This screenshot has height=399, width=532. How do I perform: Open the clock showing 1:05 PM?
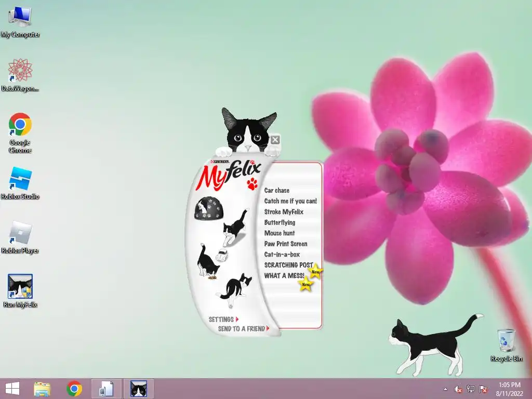tap(509, 389)
